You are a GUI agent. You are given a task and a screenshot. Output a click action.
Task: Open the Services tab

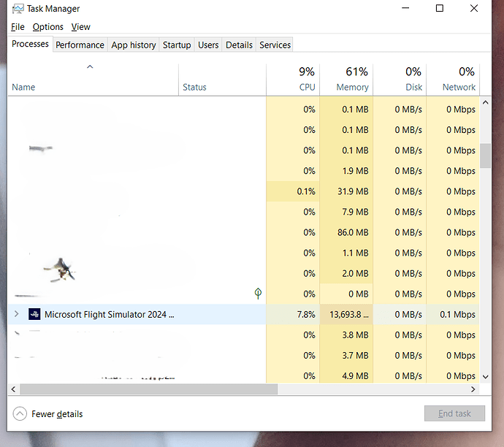[275, 45]
